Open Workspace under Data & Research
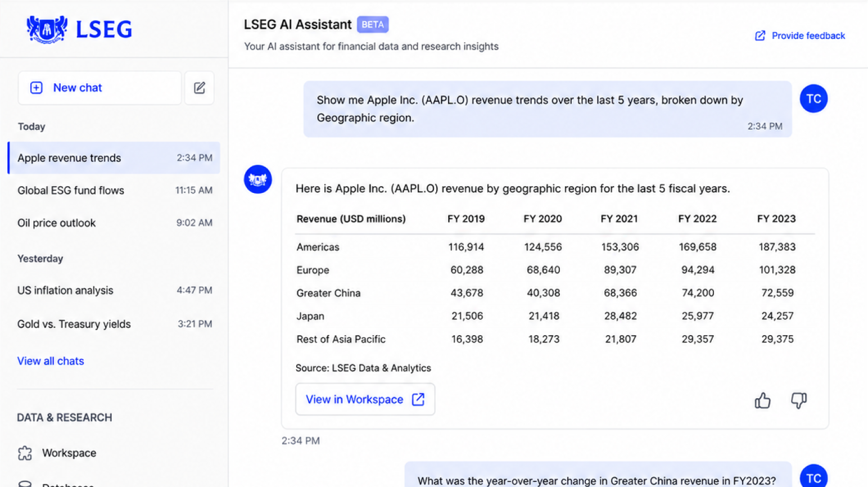The image size is (868, 487). 57,453
